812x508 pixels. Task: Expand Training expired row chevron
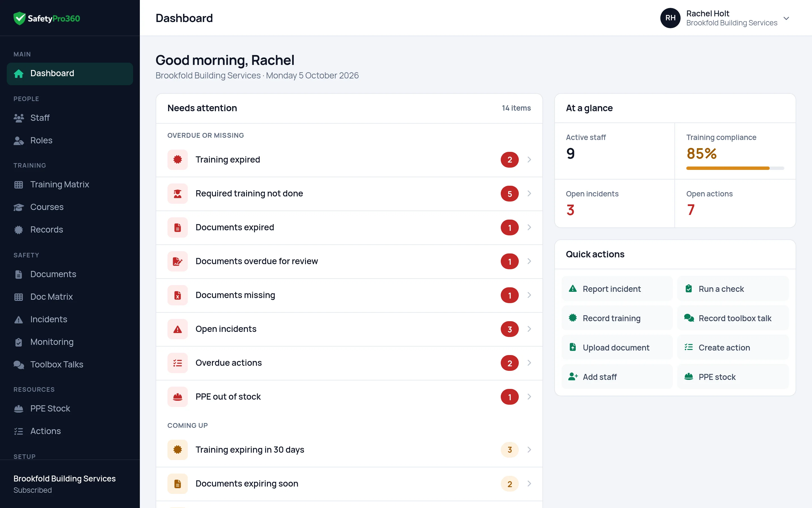point(529,159)
